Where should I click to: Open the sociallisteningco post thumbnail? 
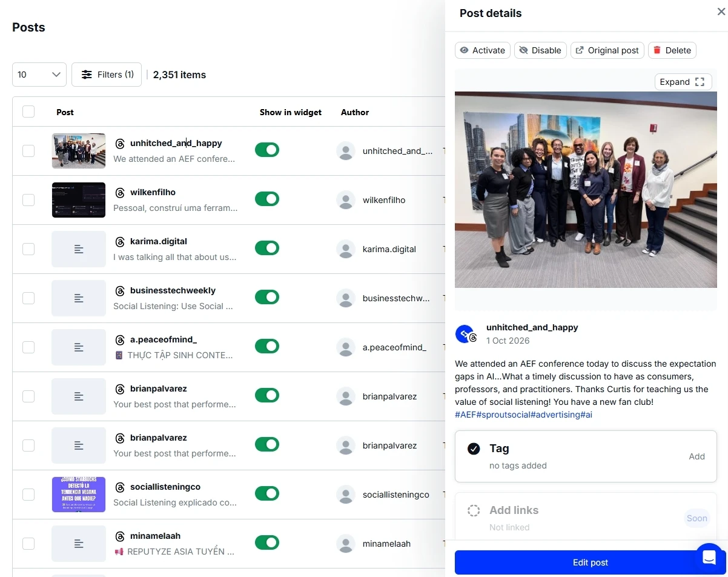pyautogui.click(x=79, y=495)
